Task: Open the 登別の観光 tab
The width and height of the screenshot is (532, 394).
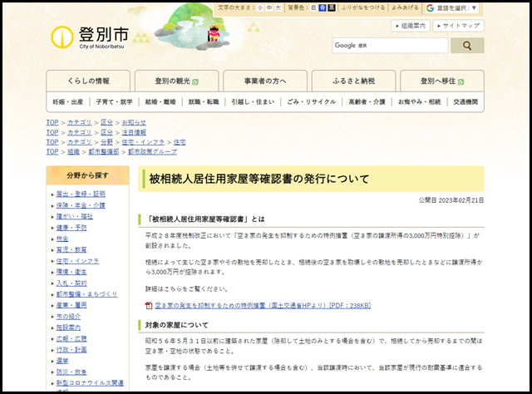Action: [x=177, y=81]
